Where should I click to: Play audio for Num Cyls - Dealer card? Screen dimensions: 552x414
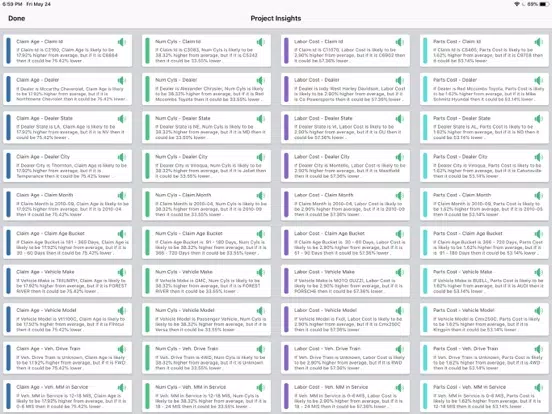(x=261, y=81)
